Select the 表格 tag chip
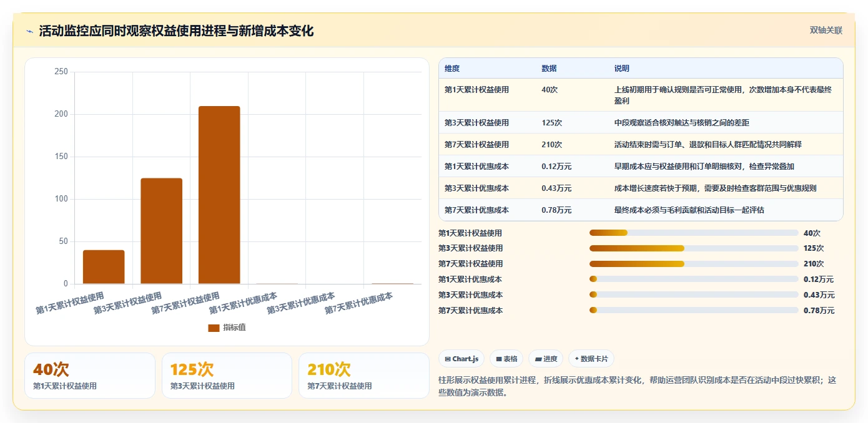The image size is (868, 423). click(x=506, y=359)
